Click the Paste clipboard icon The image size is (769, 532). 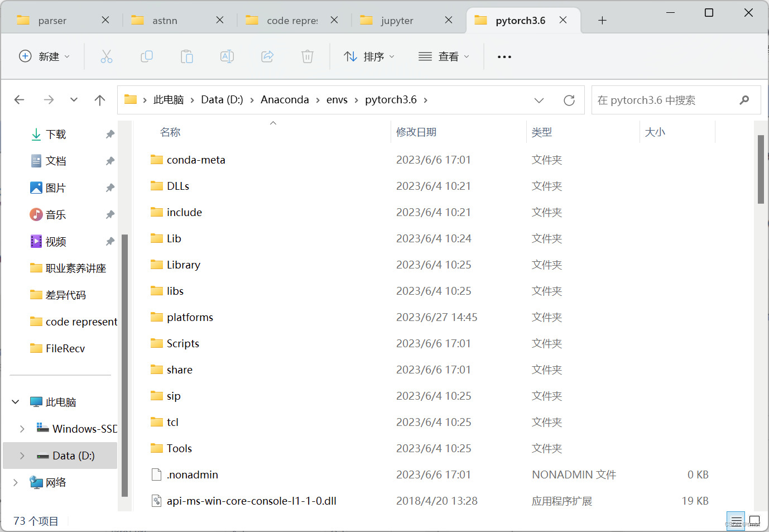pyautogui.click(x=187, y=56)
